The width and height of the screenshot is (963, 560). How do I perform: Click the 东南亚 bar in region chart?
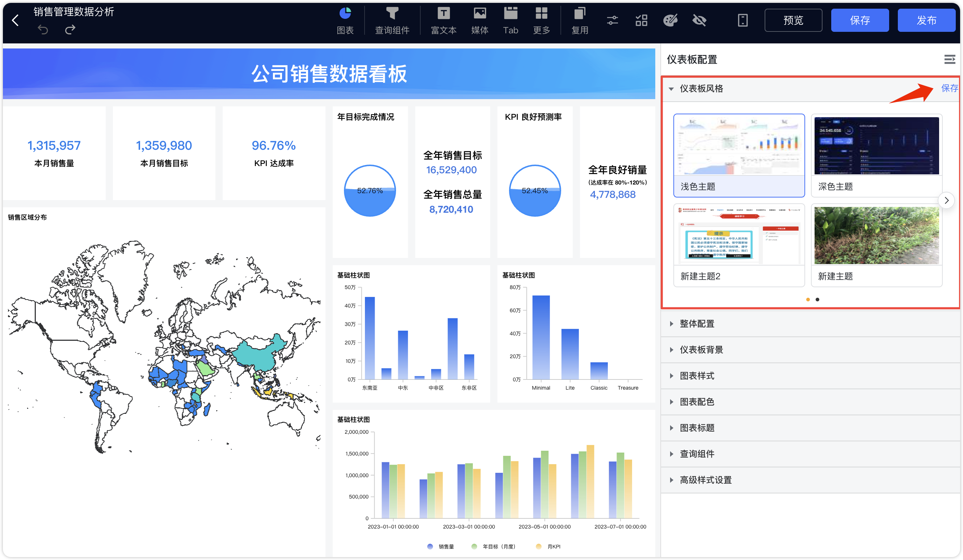370,338
